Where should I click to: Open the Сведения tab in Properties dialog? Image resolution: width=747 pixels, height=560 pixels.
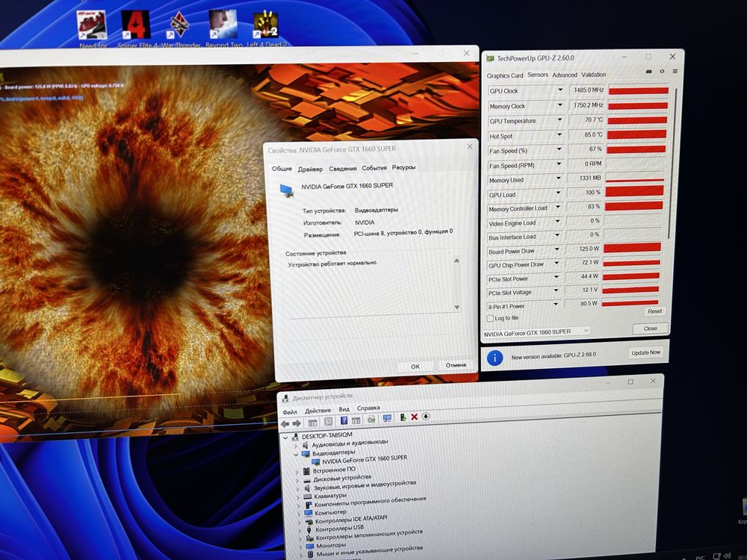pos(343,169)
